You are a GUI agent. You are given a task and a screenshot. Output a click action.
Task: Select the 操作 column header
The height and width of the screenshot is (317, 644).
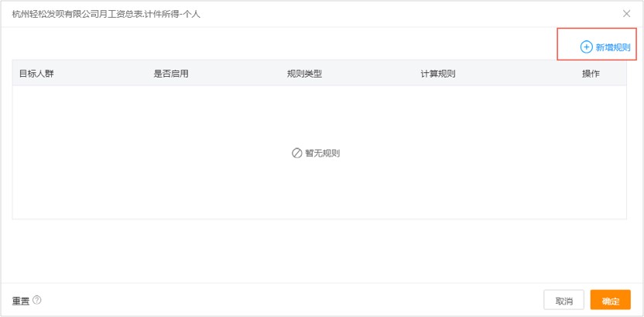click(591, 74)
